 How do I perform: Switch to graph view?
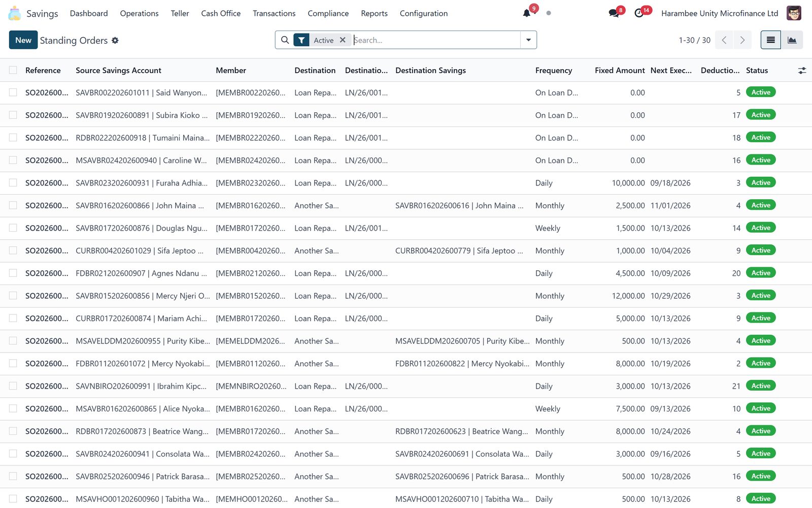[x=792, y=40]
